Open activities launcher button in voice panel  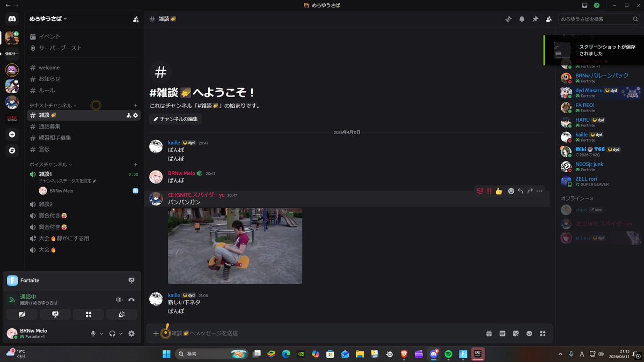[x=89, y=314]
